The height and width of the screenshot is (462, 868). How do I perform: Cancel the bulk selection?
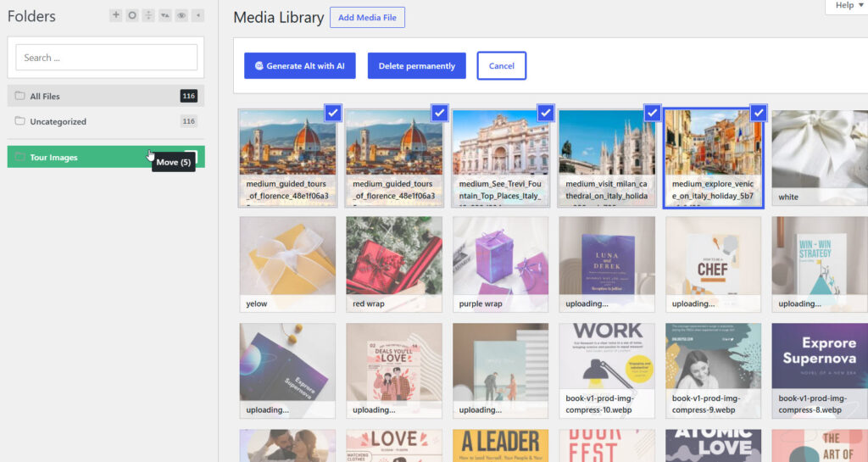[x=502, y=66]
